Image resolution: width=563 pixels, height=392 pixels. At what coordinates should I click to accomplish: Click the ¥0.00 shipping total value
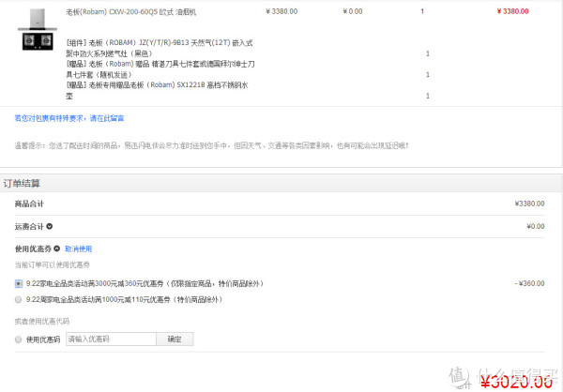[536, 226]
